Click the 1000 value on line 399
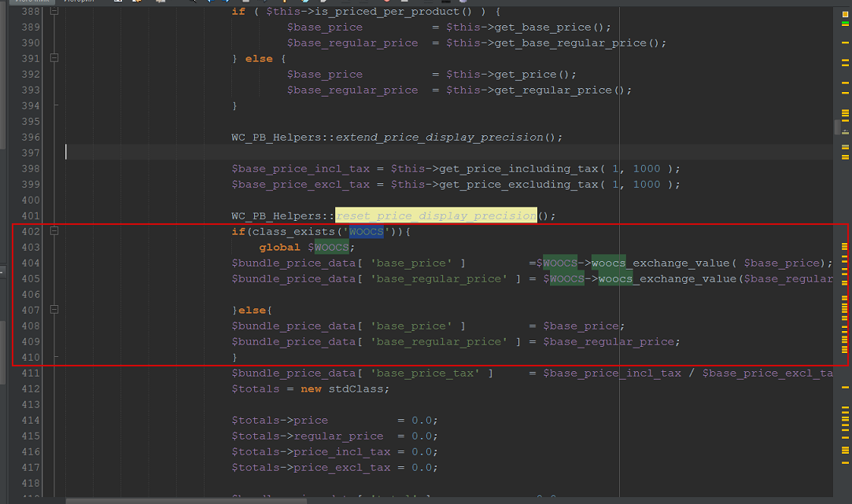This screenshot has height=504, width=852. coord(647,185)
